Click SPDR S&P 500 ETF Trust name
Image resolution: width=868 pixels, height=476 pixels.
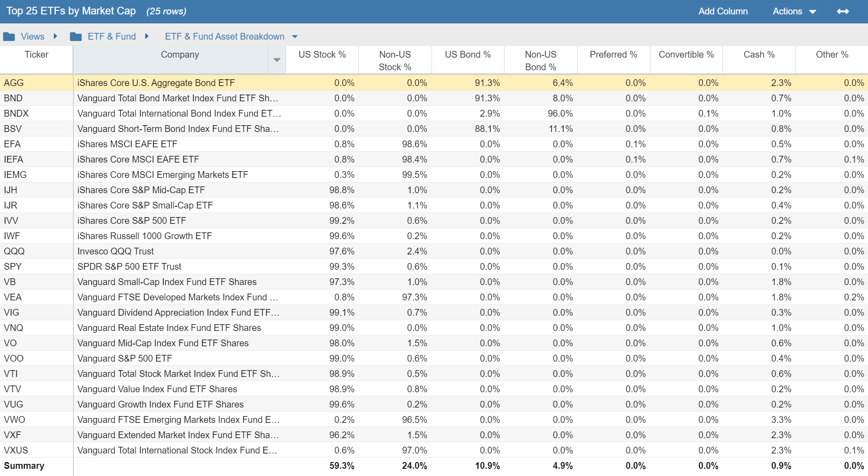click(x=129, y=267)
